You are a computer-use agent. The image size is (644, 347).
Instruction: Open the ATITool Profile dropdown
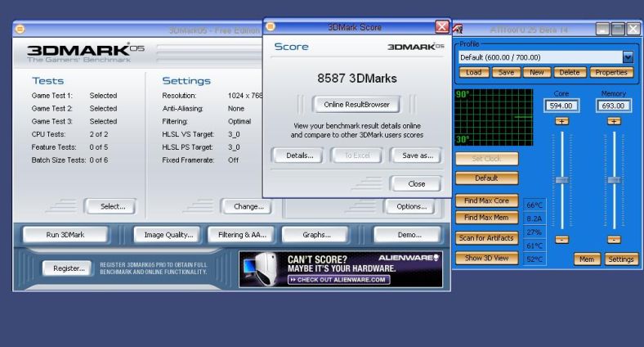point(628,57)
